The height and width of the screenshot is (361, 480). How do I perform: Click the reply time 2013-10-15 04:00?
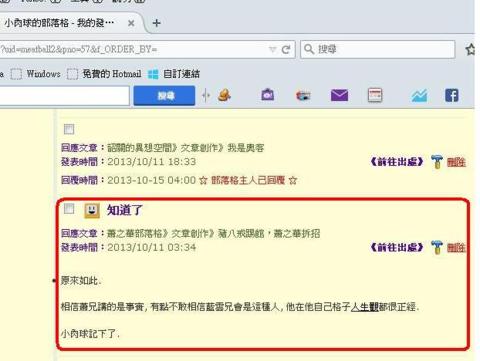click(x=152, y=180)
